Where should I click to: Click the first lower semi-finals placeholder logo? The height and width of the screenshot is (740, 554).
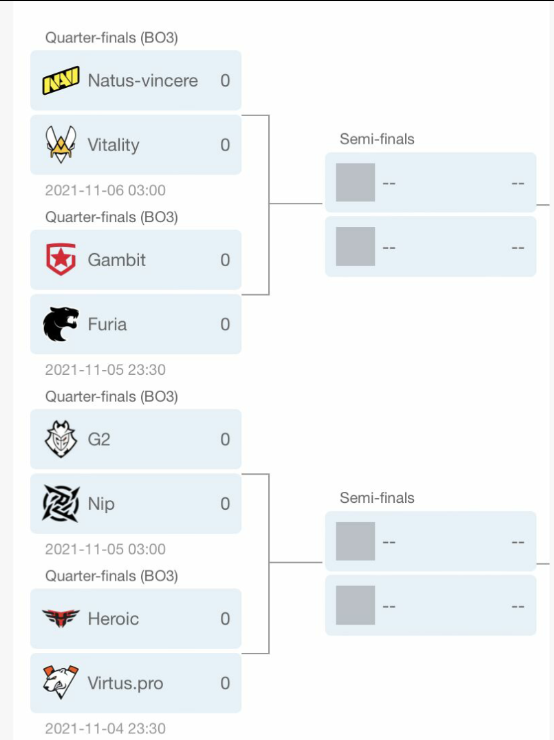pos(355,541)
